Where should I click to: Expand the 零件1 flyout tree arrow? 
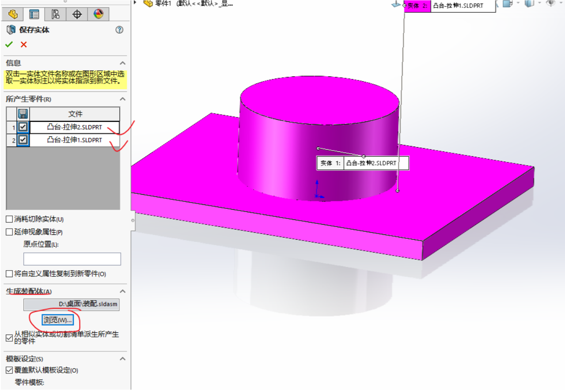[135, 3]
